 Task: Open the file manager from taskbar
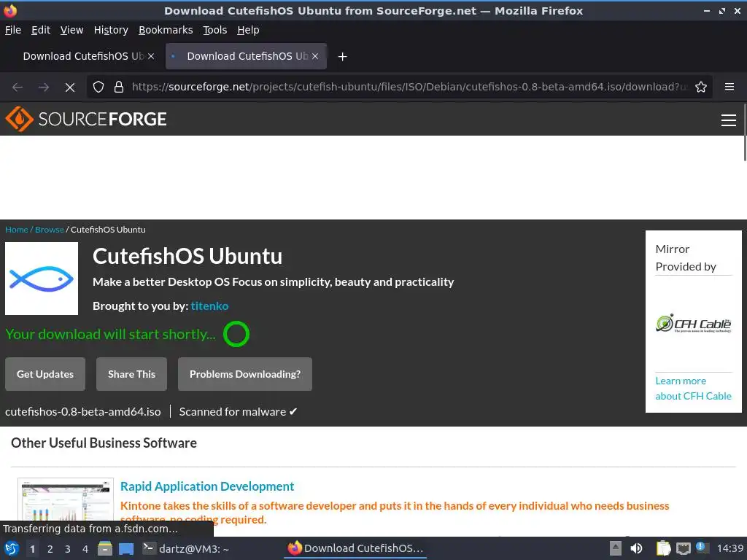click(x=105, y=548)
